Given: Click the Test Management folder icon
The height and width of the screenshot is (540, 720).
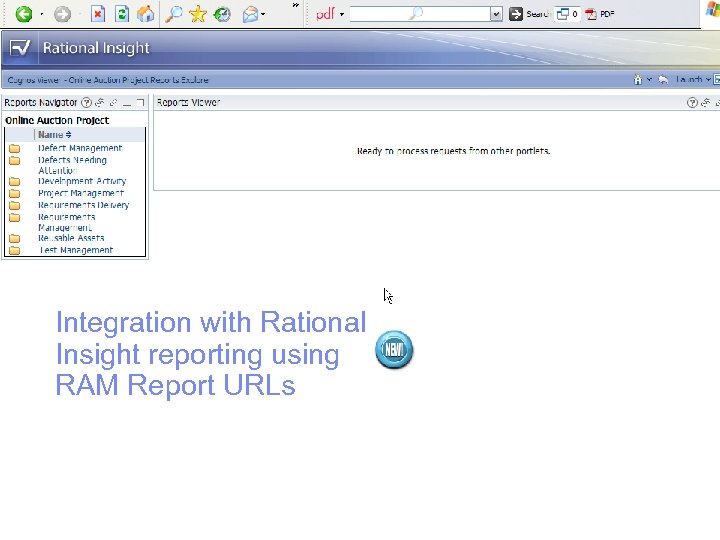Looking at the screenshot, I should 15,250.
